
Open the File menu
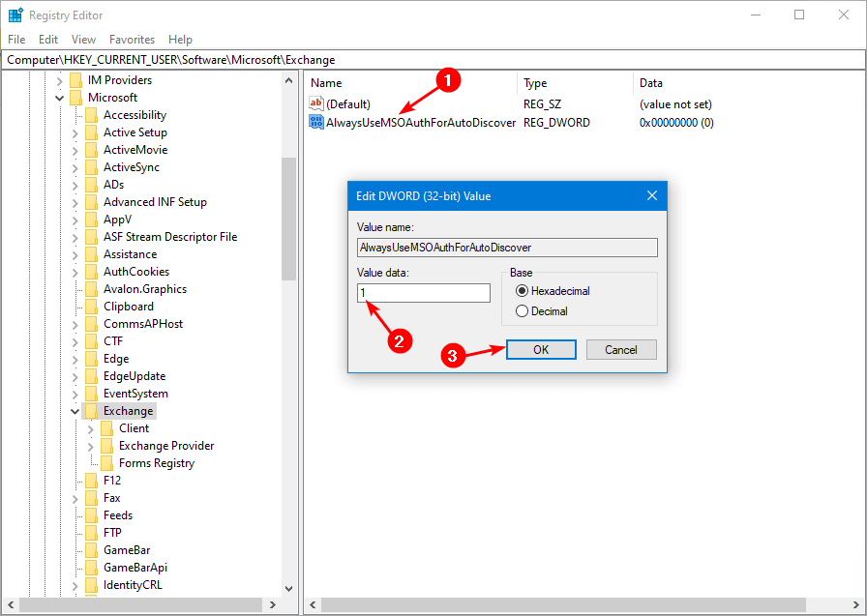pyautogui.click(x=16, y=40)
